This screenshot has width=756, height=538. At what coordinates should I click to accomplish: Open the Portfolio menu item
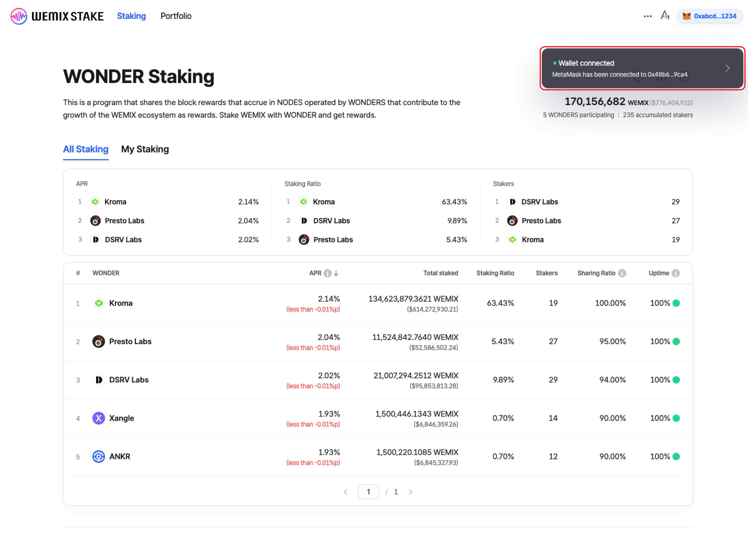[176, 16]
